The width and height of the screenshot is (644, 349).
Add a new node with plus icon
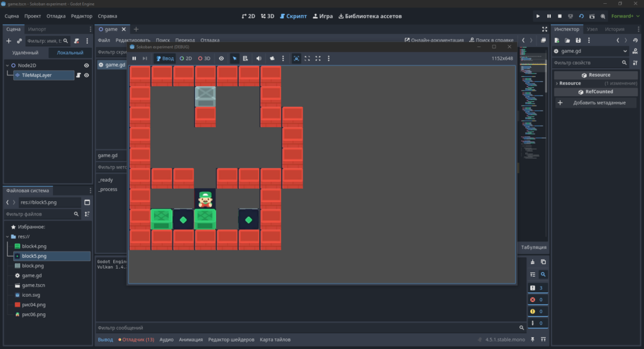click(x=9, y=41)
